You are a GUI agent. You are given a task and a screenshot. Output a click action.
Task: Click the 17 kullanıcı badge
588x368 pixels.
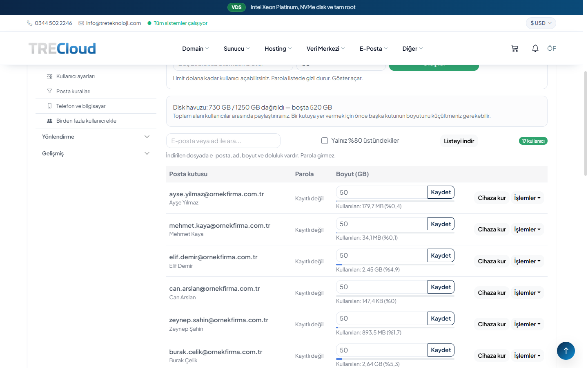pyautogui.click(x=533, y=141)
